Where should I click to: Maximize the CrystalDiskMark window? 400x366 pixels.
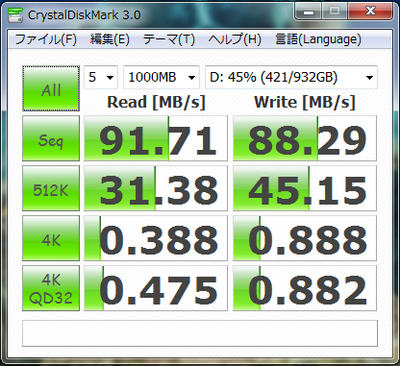[335, 11]
